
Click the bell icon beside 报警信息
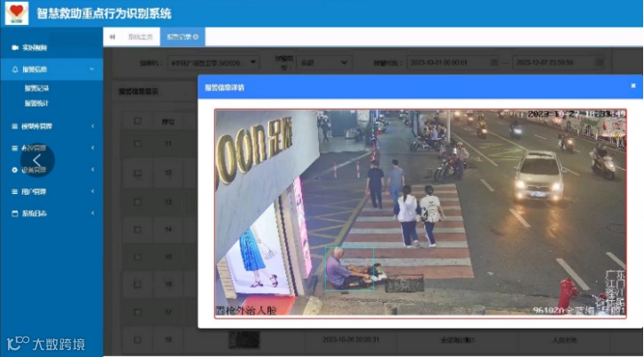(x=15, y=69)
